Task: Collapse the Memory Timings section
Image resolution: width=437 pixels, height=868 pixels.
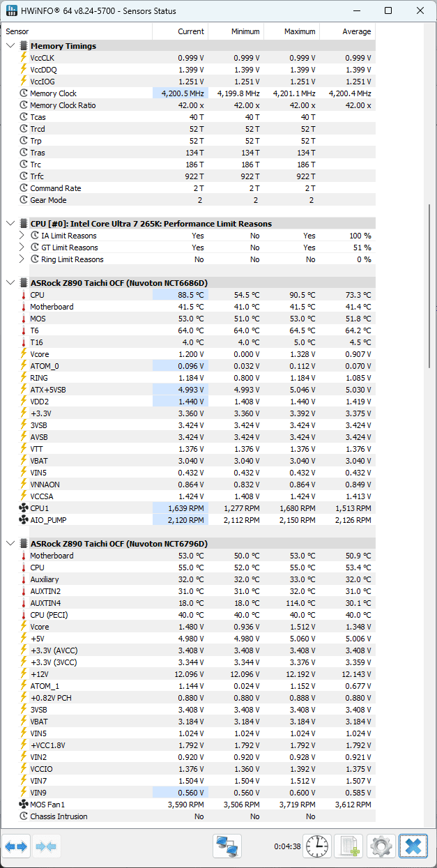Action: pos(10,46)
